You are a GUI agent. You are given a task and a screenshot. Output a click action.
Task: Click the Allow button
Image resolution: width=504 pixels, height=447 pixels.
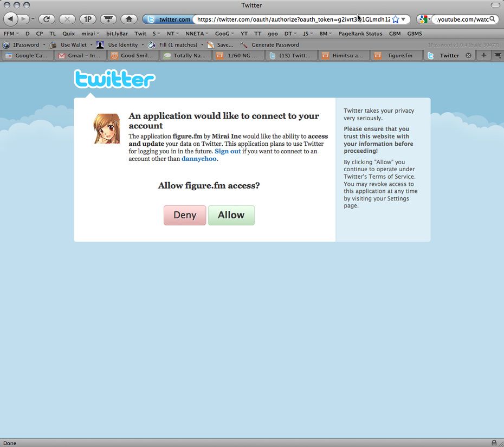231,215
